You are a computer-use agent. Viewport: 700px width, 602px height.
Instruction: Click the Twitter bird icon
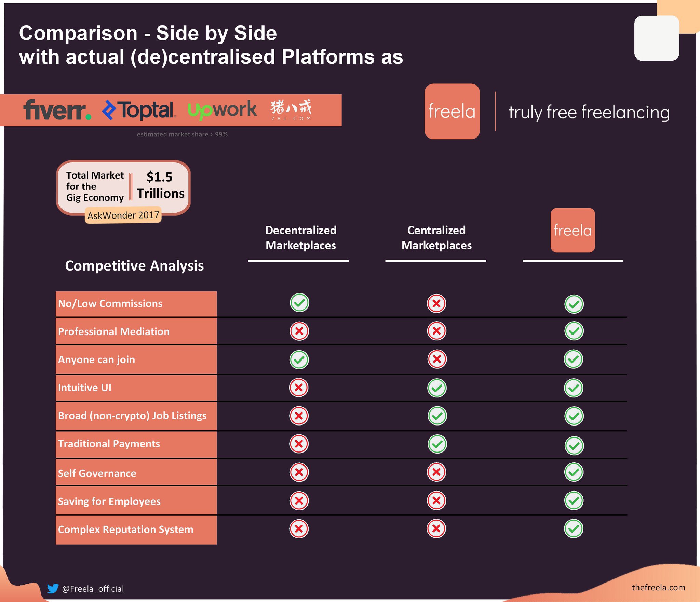53,588
